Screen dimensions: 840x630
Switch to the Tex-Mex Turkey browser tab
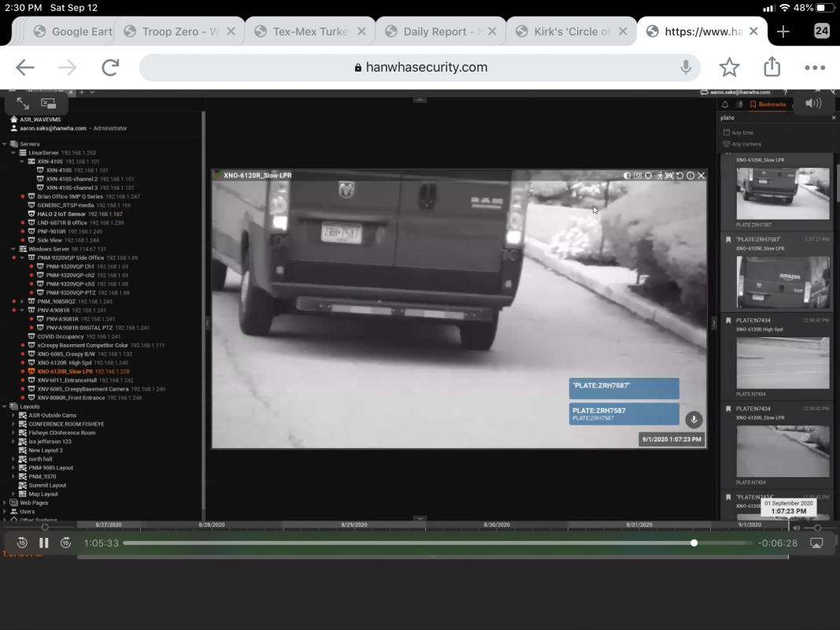click(x=311, y=31)
